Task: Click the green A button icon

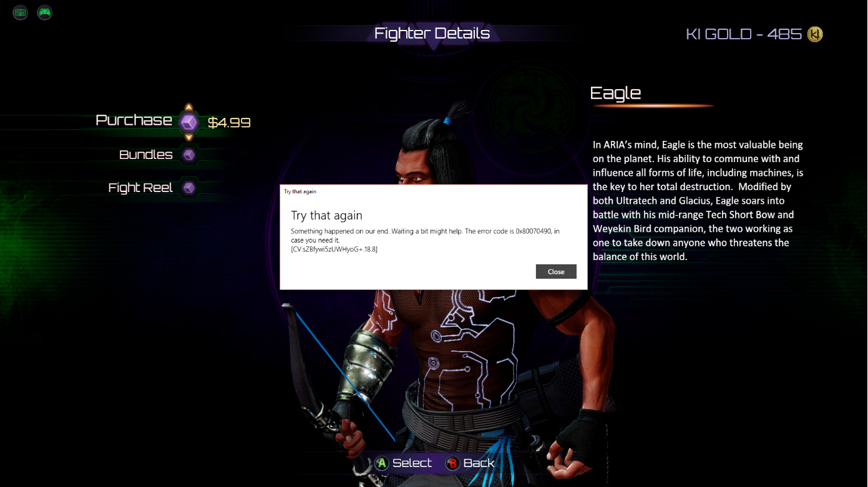Action: pos(382,463)
